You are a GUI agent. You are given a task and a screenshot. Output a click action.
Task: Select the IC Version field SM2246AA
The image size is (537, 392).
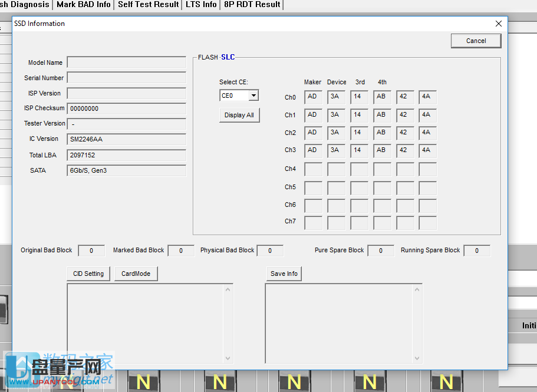click(126, 139)
